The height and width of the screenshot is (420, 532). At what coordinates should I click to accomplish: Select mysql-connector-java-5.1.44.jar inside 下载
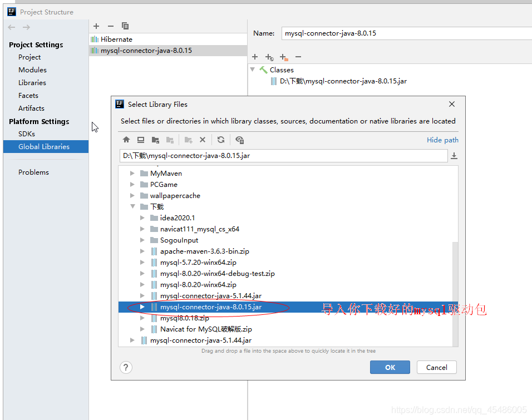point(211,296)
